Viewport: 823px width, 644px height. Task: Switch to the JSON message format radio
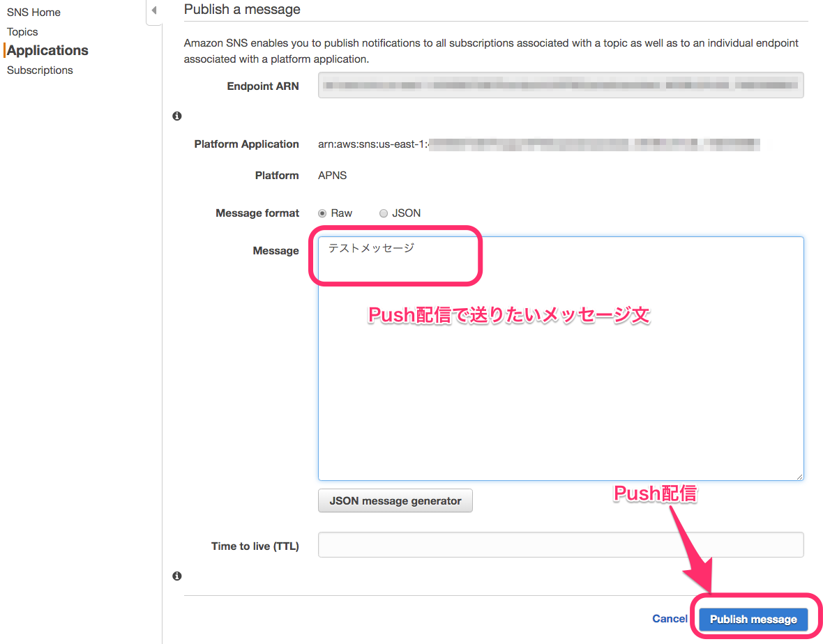[x=383, y=213]
